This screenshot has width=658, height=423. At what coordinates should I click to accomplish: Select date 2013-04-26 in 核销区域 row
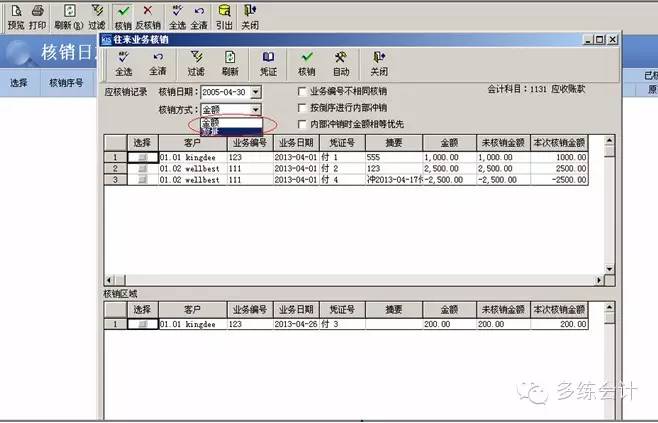pyautogui.click(x=296, y=324)
